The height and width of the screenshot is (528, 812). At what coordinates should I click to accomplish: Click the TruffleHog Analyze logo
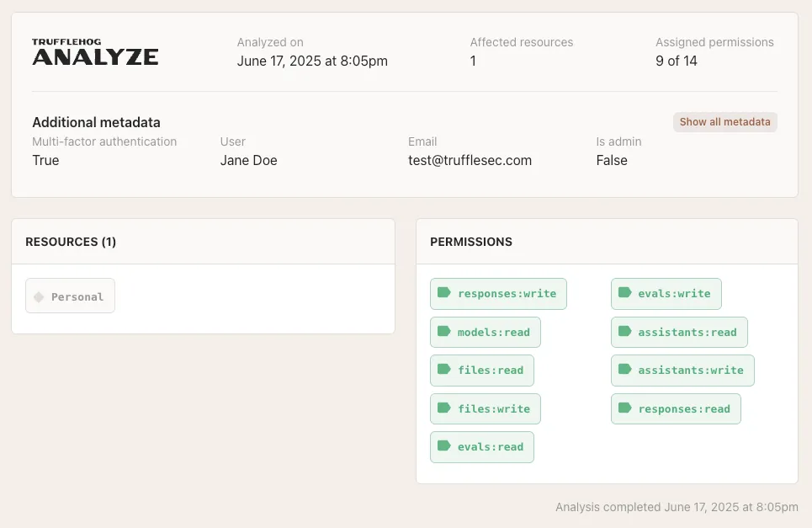point(95,52)
